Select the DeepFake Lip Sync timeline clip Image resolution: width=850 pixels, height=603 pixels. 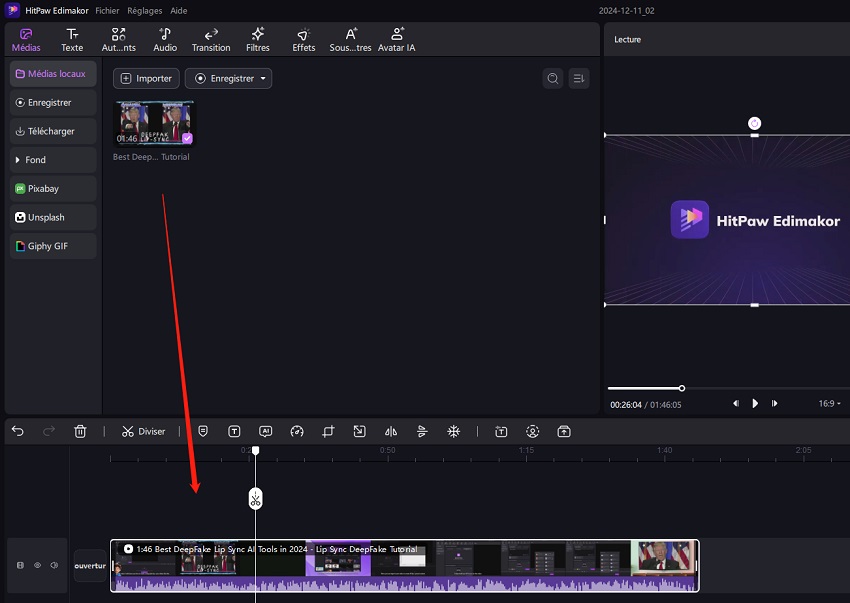click(404, 566)
